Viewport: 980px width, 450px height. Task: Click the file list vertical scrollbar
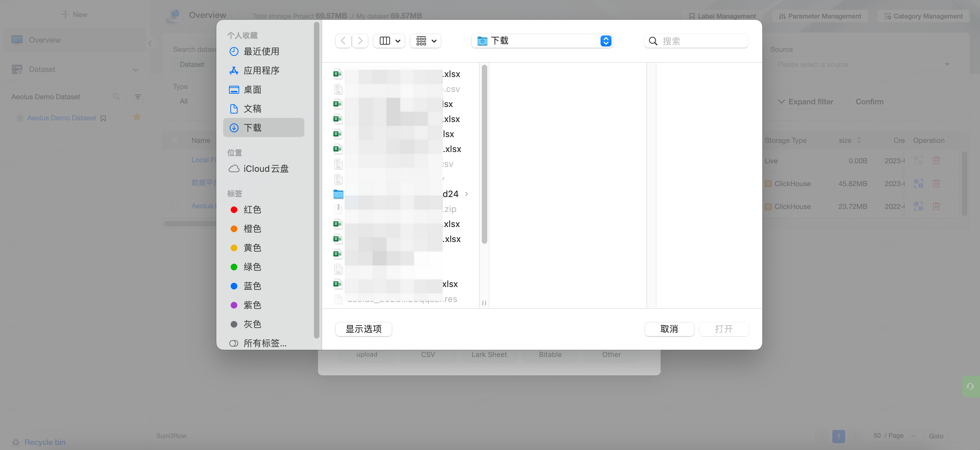[484, 154]
